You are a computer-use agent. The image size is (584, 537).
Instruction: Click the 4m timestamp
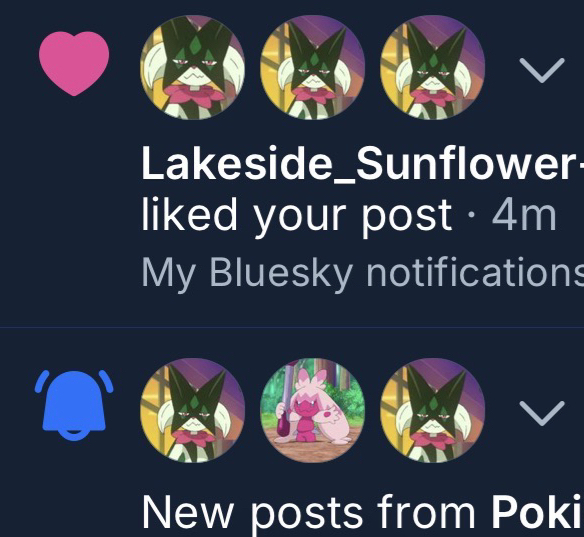point(524,216)
